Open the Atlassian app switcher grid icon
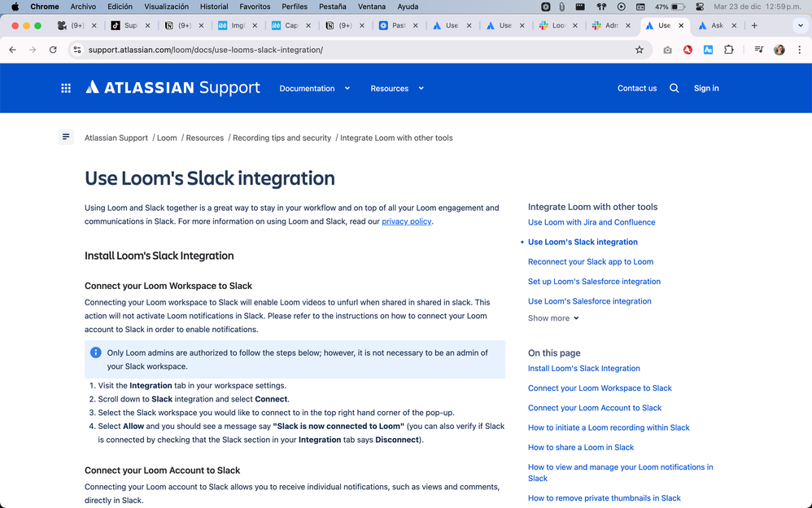 66,88
